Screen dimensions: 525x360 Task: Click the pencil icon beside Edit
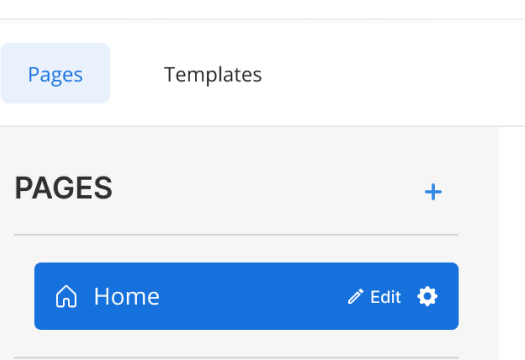pos(355,296)
